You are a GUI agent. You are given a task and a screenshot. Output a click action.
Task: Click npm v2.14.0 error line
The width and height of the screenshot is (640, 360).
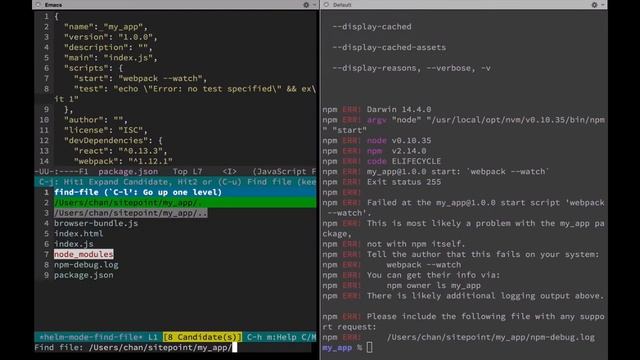click(x=374, y=151)
